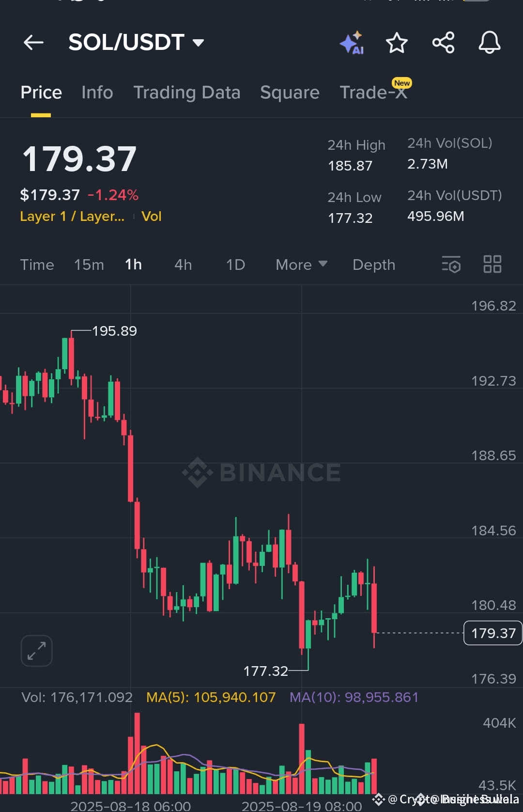This screenshot has width=523, height=812.
Task: Expand chart to fullscreen
Action: pos(36,651)
